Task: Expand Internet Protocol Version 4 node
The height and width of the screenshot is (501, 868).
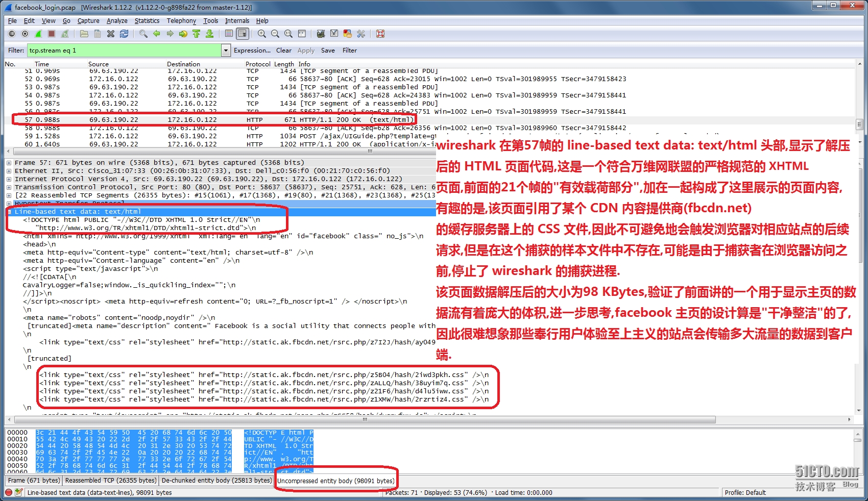Action: [9, 179]
